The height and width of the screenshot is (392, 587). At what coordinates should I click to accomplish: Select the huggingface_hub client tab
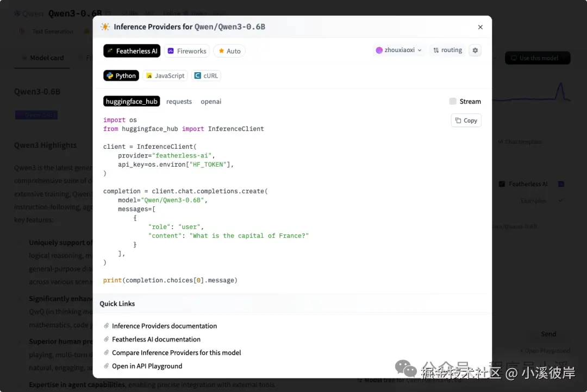tap(132, 102)
